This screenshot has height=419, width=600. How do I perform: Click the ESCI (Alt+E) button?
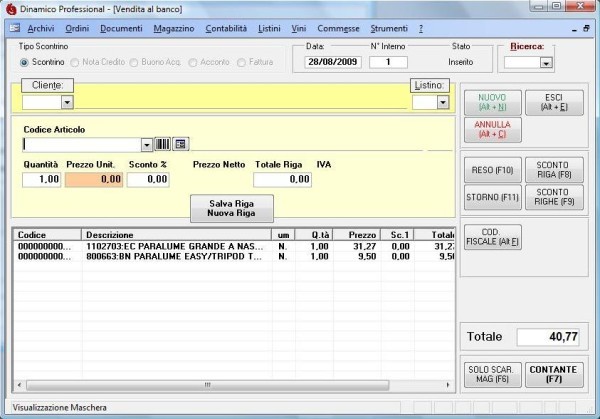tap(554, 103)
